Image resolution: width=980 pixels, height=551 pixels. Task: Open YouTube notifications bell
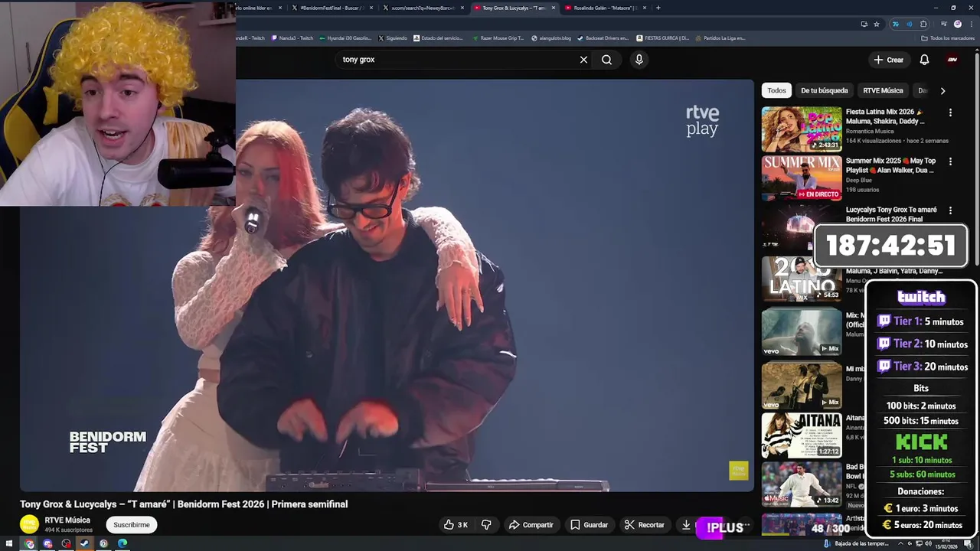click(924, 60)
